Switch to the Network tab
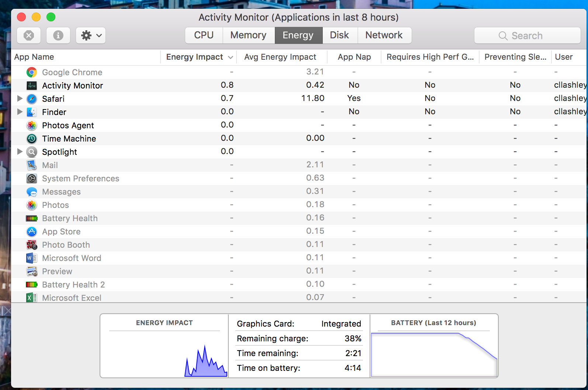This screenshot has width=588, height=390. [384, 35]
